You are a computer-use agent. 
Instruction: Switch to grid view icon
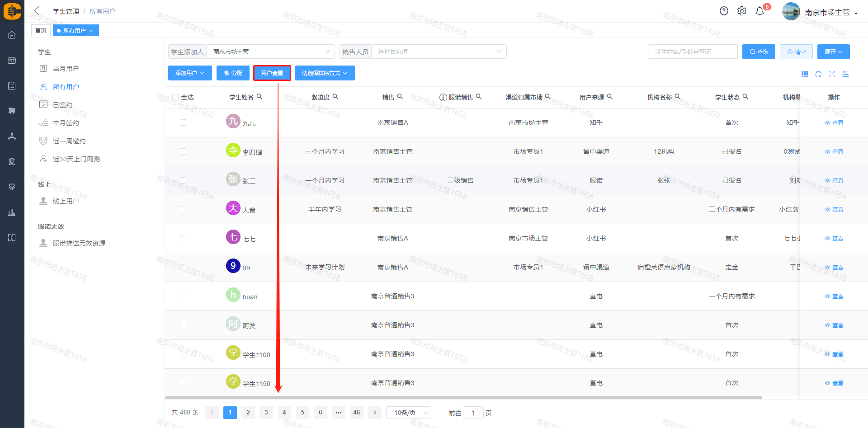click(x=805, y=74)
